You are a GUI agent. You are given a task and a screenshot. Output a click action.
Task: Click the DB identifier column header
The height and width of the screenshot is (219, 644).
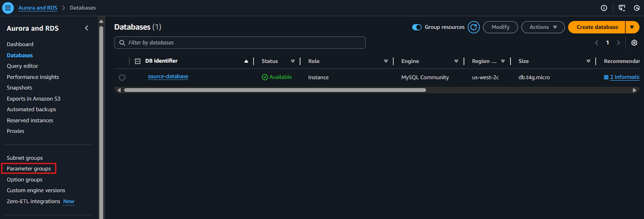161,61
